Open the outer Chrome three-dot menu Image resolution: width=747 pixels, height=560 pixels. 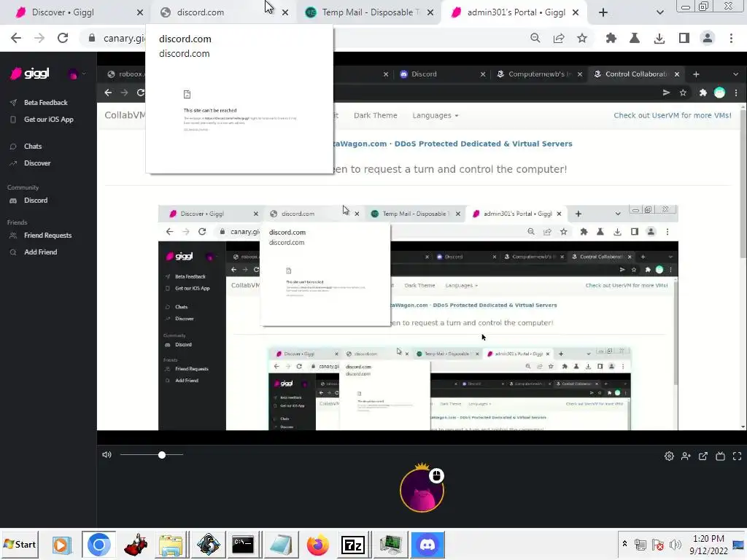[x=731, y=38]
